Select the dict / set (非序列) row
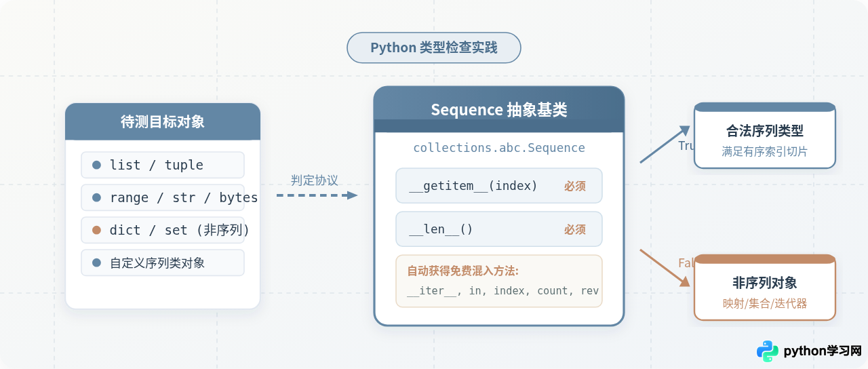Viewport: 868px width, 369px height. coord(163,230)
